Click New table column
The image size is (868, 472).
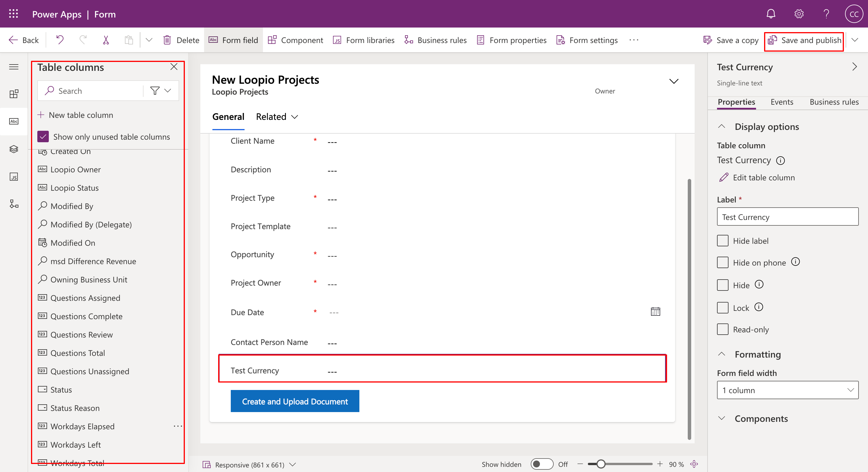75,115
